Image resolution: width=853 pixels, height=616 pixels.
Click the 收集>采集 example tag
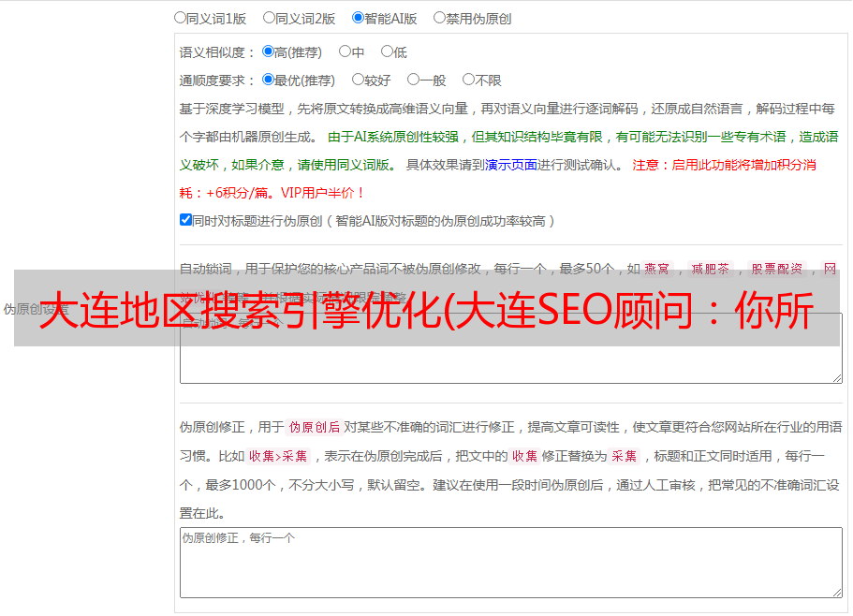(x=278, y=456)
